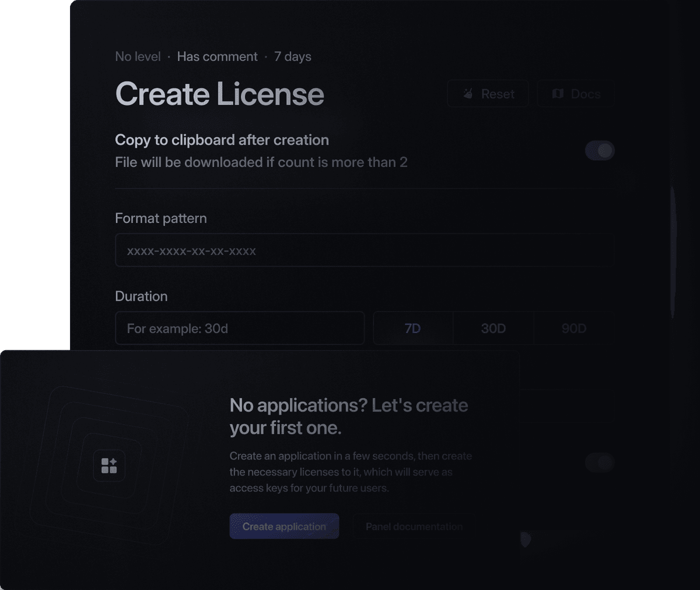Click the "No level" breadcrumb text
This screenshot has width=700, height=590.
point(138,57)
